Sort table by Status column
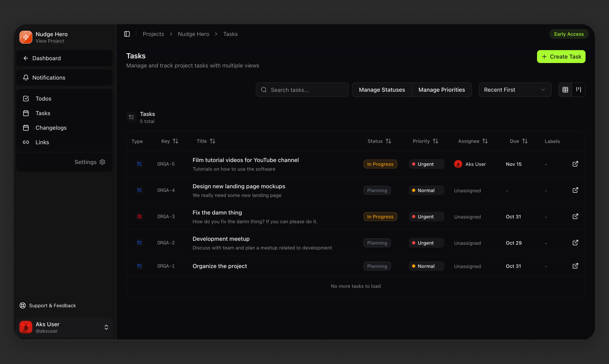Screen dimensions: 609x364 (379, 141)
